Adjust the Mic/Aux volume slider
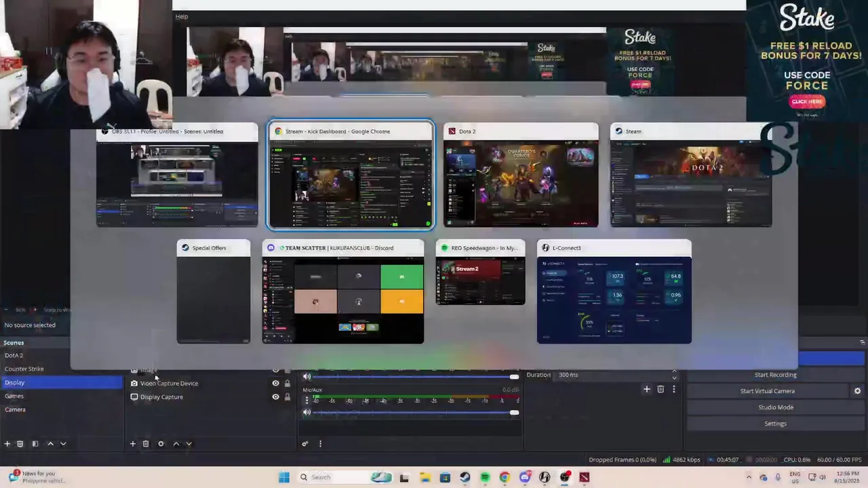 tap(415, 413)
